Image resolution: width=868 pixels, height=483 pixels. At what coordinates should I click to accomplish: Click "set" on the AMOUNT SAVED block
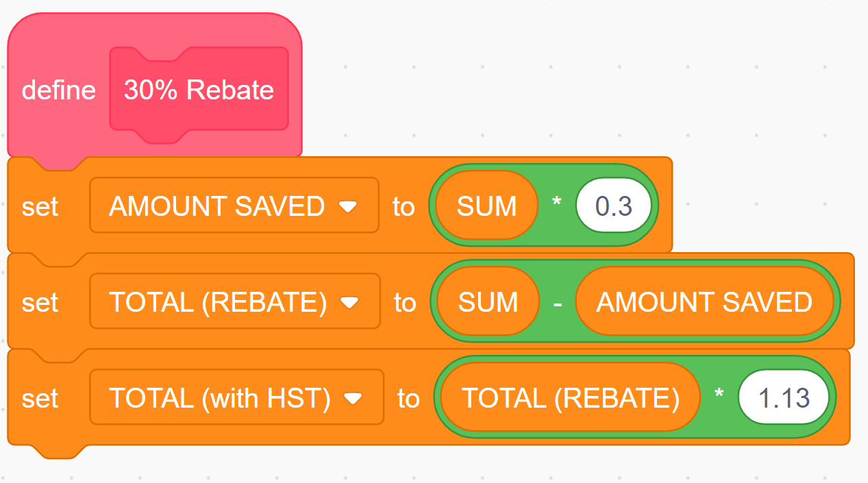pyautogui.click(x=40, y=206)
